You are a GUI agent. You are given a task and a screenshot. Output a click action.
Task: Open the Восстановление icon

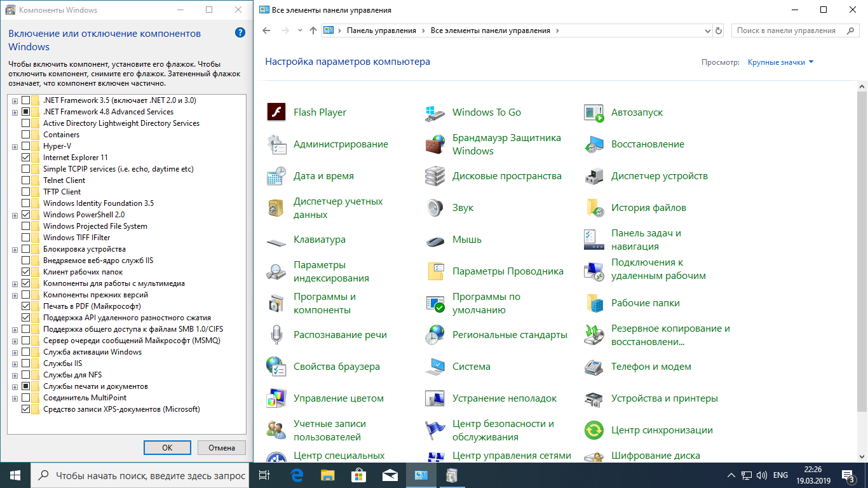tap(594, 144)
